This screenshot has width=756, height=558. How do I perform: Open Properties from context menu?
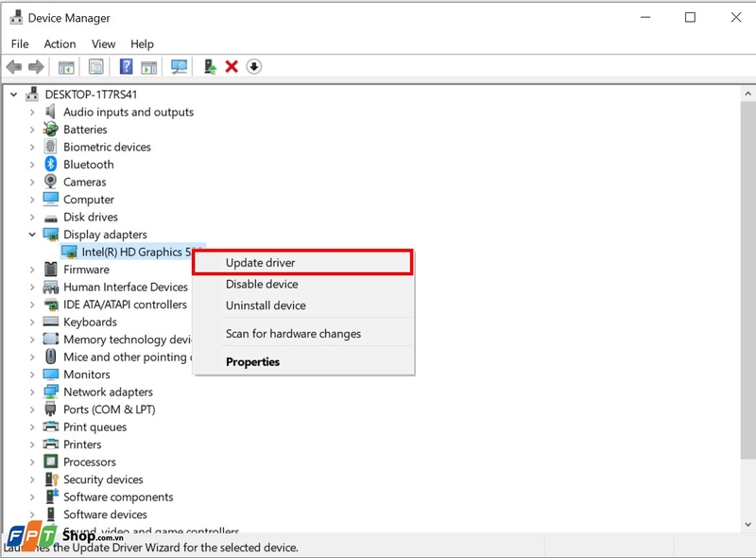click(x=302, y=361)
